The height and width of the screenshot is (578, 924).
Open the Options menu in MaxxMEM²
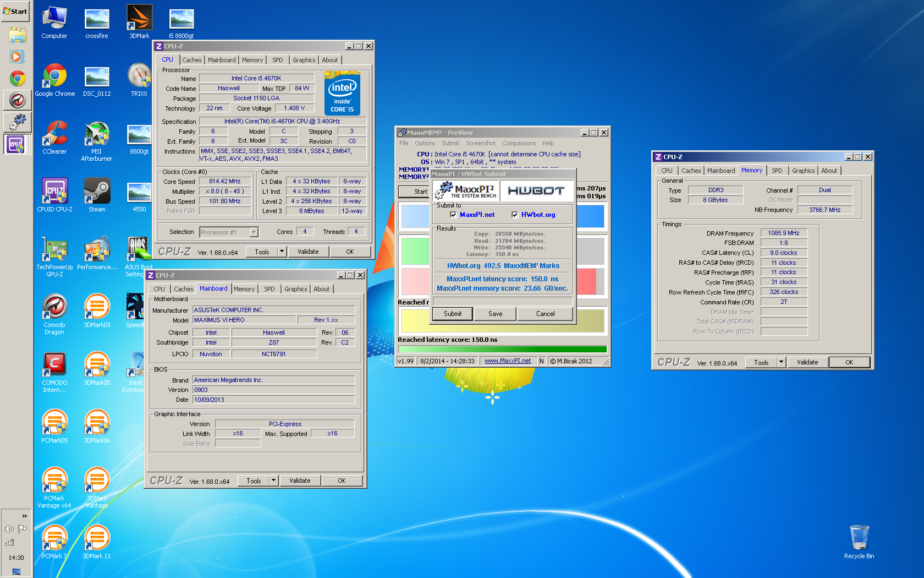425,143
